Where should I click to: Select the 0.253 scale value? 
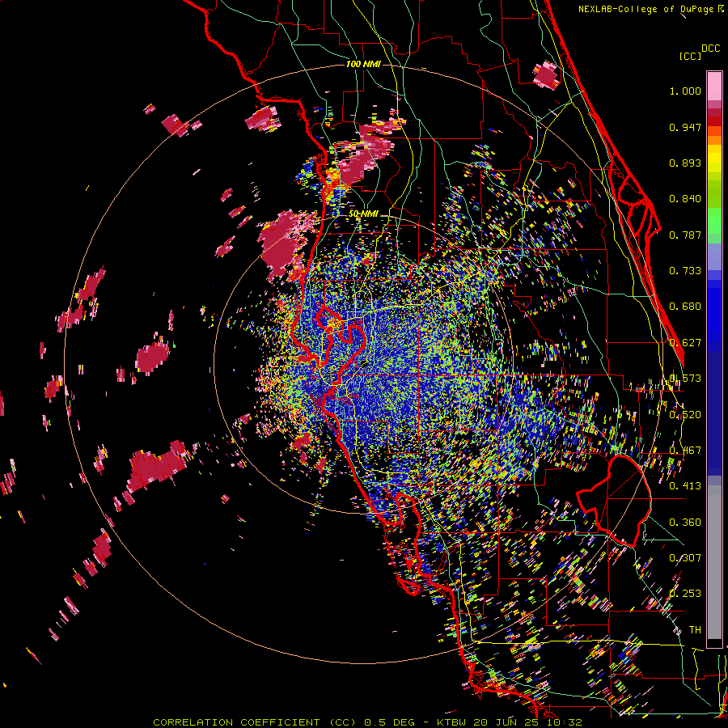click(x=685, y=594)
